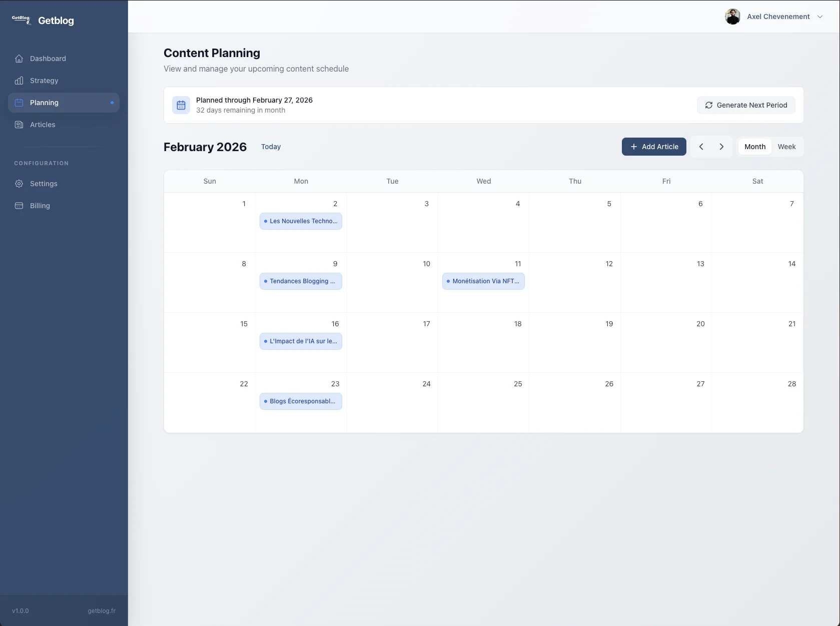The height and width of the screenshot is (626, 840).
Task: Click the Articles newspaper icon in sidebar
Action: pyautogui.click(x=19, y=125)
